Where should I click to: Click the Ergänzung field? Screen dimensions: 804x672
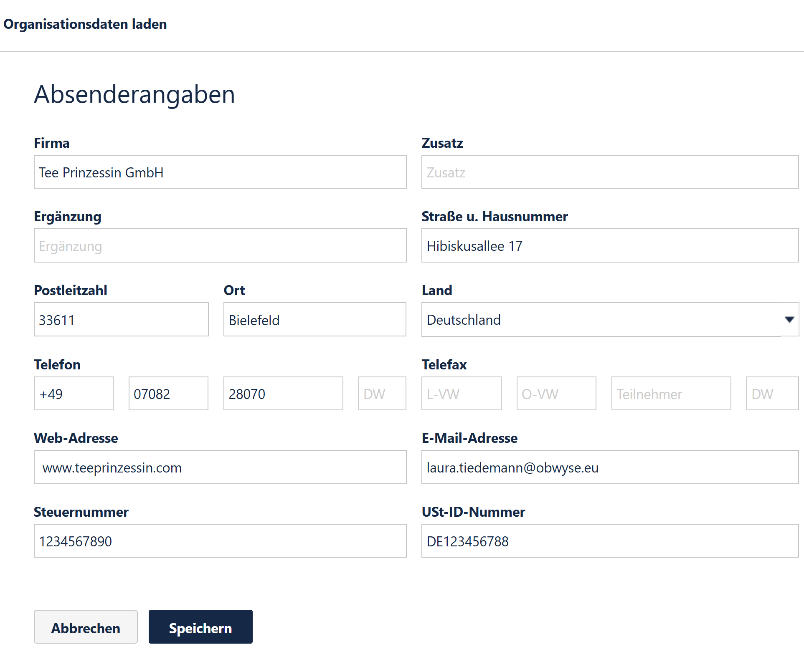pyautogui.click(x=220, y=245)
